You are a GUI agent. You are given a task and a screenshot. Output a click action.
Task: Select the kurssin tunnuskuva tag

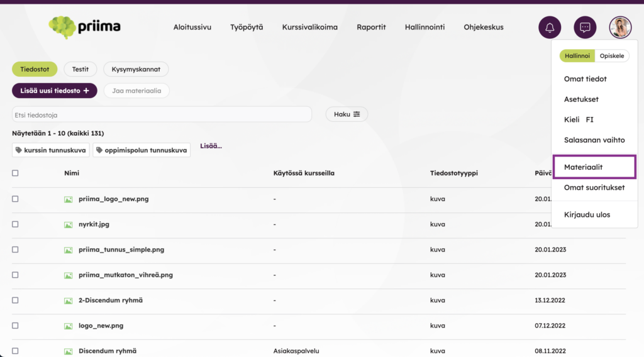point(51,150)
